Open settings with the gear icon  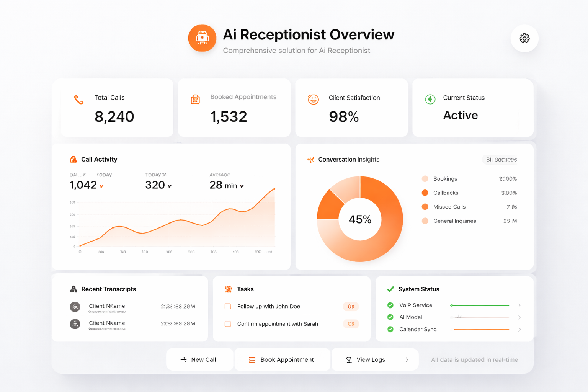click(524, 38)
